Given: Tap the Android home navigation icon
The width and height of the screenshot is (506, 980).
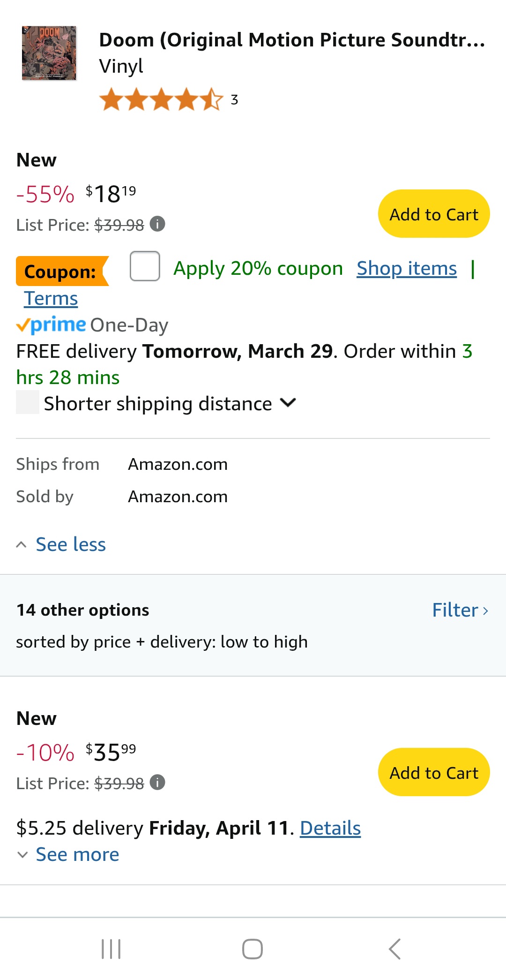Looking at the screenshot, I should click(253, 950).
